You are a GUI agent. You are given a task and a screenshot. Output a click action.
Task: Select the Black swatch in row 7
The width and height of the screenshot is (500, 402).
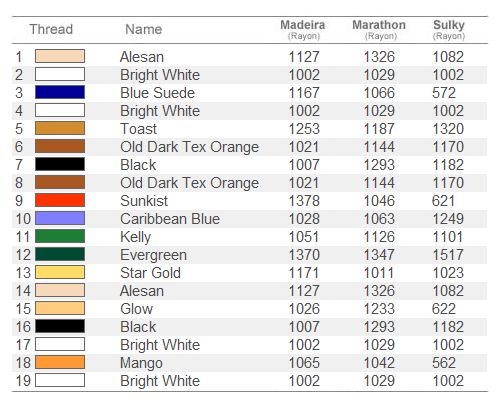coord(60,164)
